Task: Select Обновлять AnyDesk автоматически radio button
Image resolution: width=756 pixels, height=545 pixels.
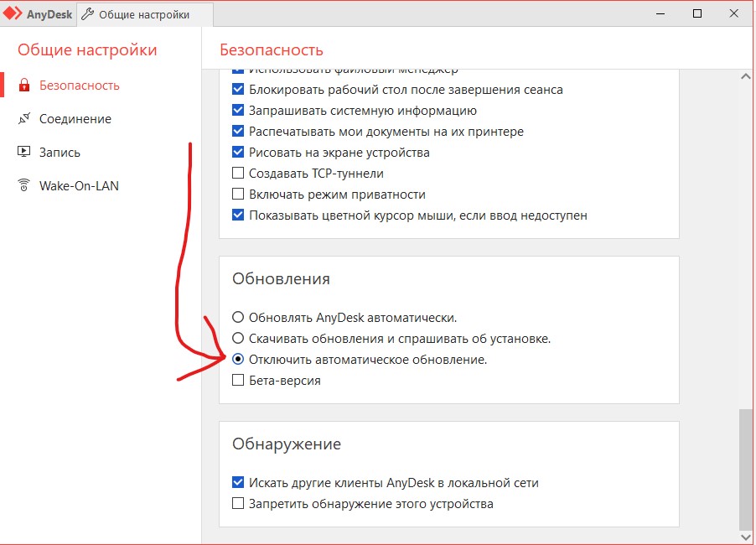Action: tap(238, 317)
